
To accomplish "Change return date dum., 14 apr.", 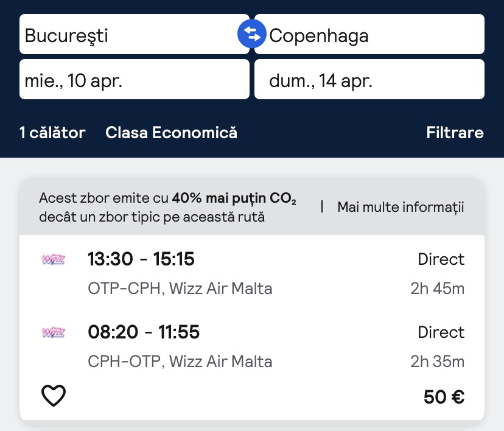I will tap(369, 80).
